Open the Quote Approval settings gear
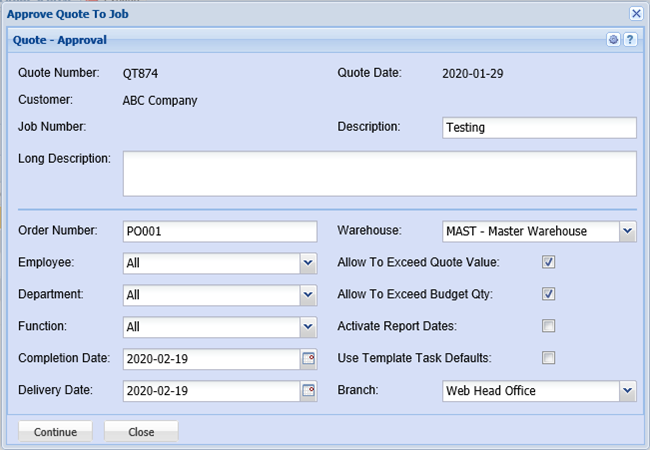 614,40
